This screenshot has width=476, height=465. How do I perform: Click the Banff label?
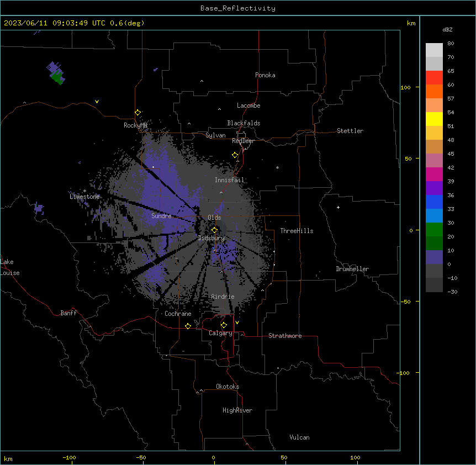click(x=68, y=313)
